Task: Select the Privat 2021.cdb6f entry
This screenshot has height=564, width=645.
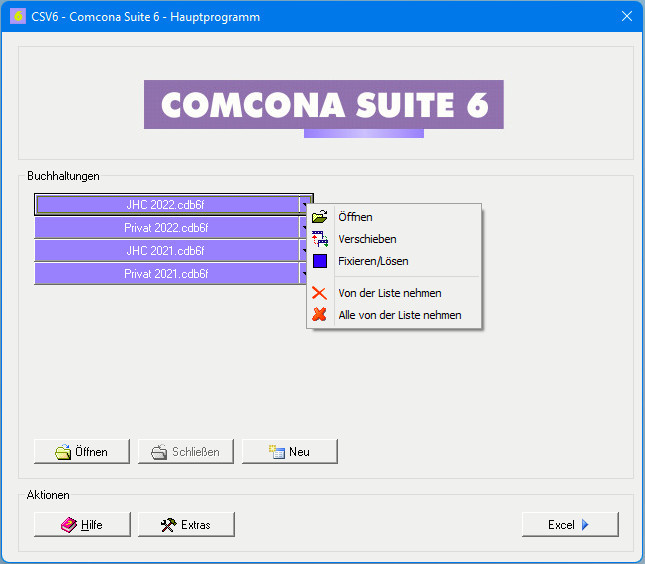Action: click(x=167, y=274)
